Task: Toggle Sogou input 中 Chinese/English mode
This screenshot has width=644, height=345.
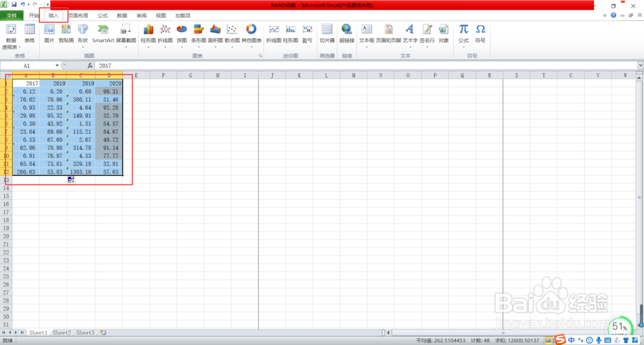Action: tap(571, 340)
